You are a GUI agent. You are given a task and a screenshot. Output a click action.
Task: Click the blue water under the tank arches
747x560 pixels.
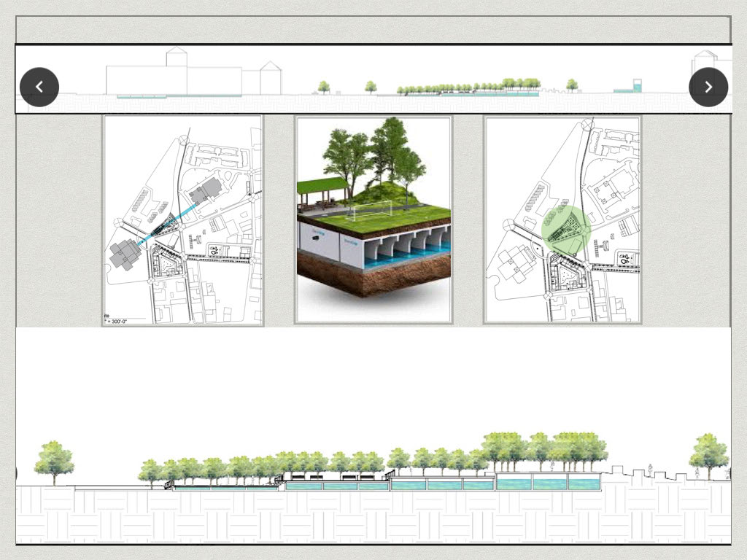point(409,257)
